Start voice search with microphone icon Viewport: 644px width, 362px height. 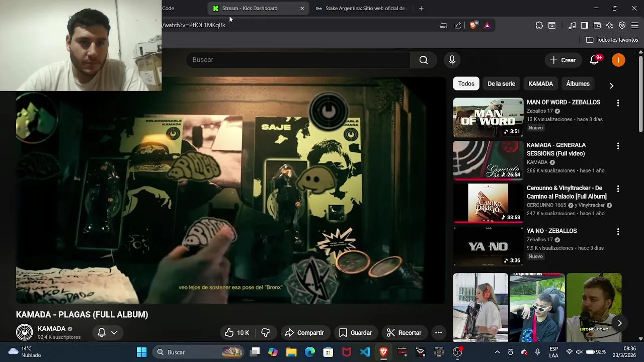[452, 60]
